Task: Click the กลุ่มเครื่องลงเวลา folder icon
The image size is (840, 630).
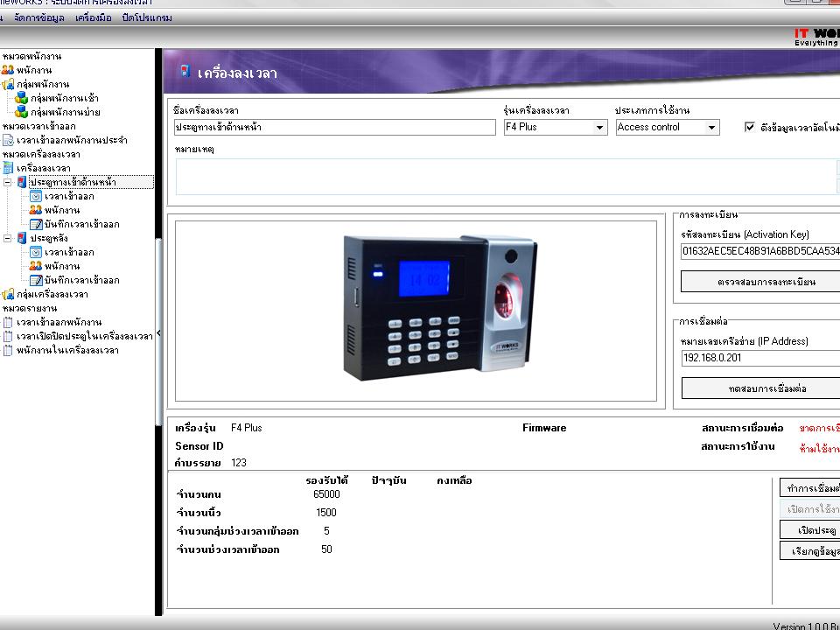Action: [x=8, y=294]
